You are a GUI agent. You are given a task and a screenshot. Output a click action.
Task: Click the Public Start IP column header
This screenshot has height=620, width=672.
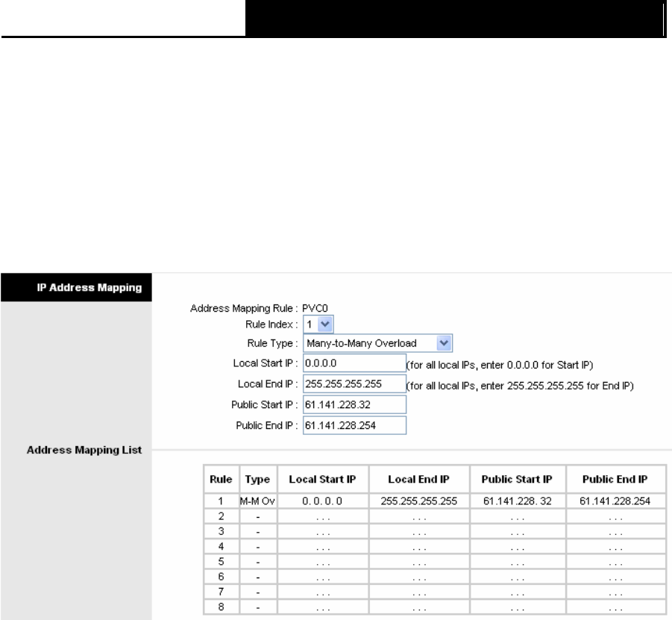click(x=517, y=479)
